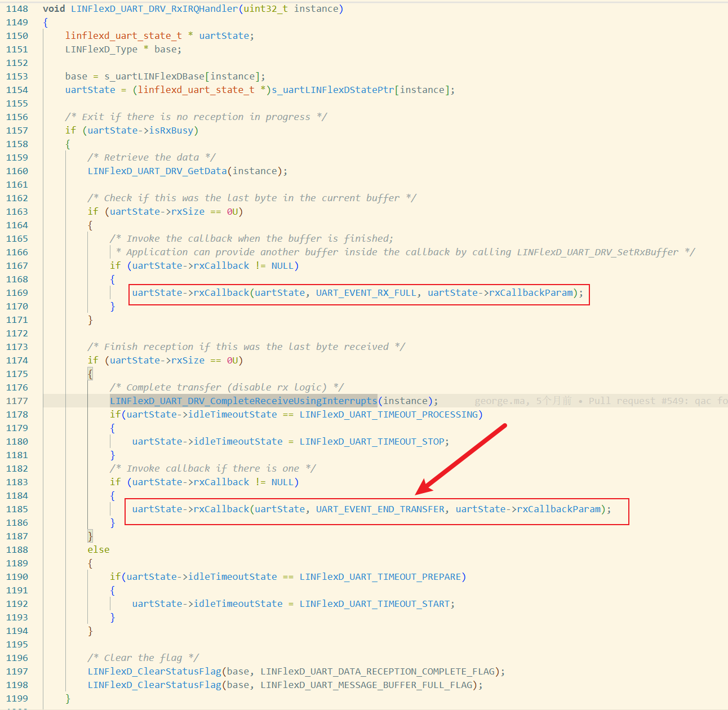This screenshot has height=710, width=728.
Task: Click UART_EVENT_END_TRANSFER in the rxCallback call
Action: pos(380,509)
